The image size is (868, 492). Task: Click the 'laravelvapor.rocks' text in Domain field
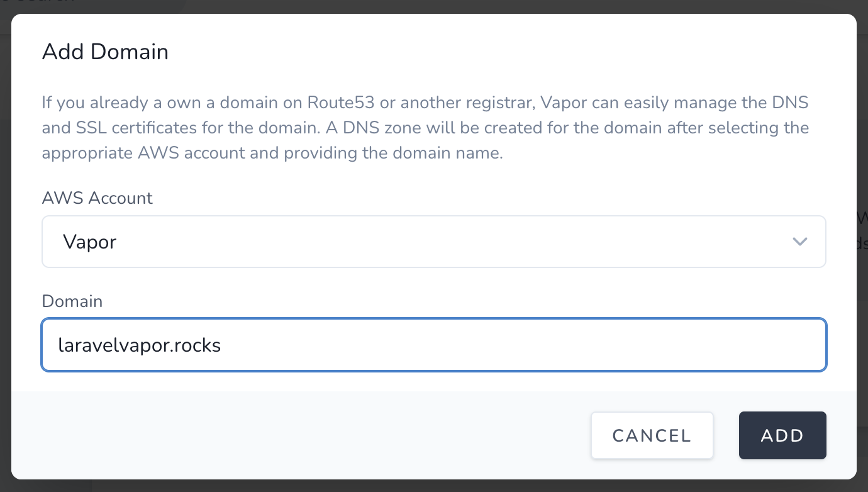(139, 345)
